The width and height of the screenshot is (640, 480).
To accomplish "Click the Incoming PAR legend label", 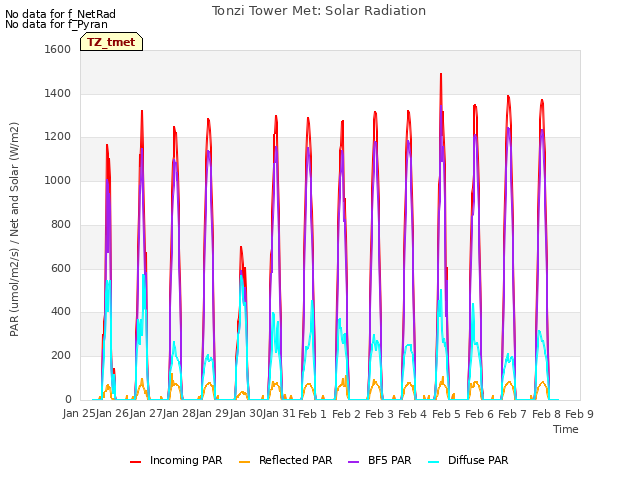I will coord(186,460).
